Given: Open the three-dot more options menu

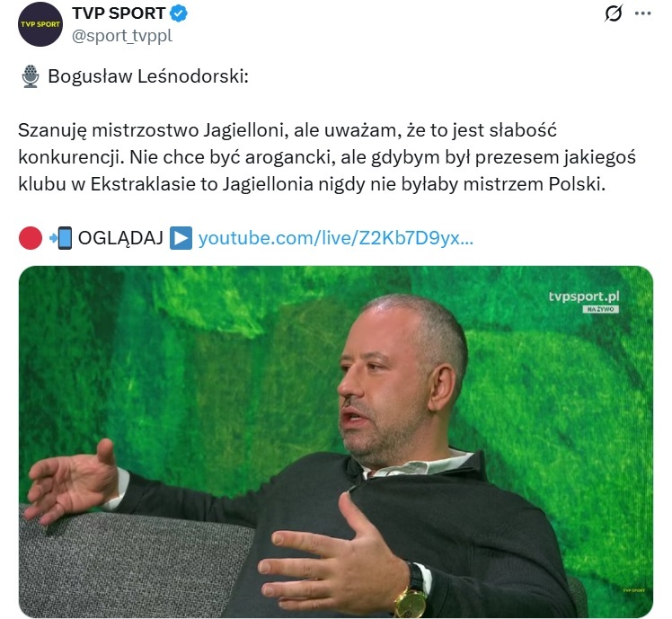Looking at the screenshot, I should pyautogui.click(x=643, y=13).
